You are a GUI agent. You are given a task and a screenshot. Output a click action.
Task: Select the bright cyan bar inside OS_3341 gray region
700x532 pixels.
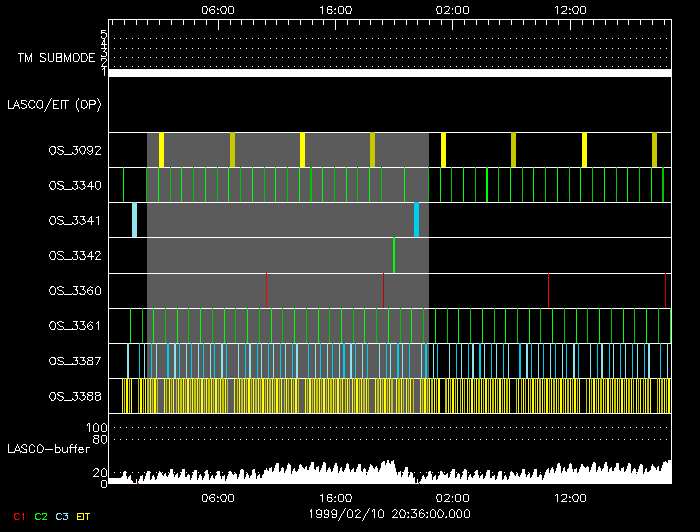[x=416, y=220]
